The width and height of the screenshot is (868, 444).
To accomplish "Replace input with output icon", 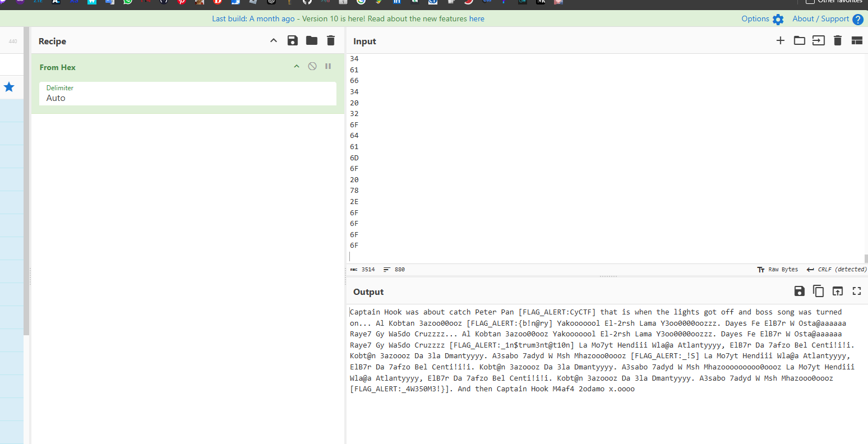I will 837,291.
